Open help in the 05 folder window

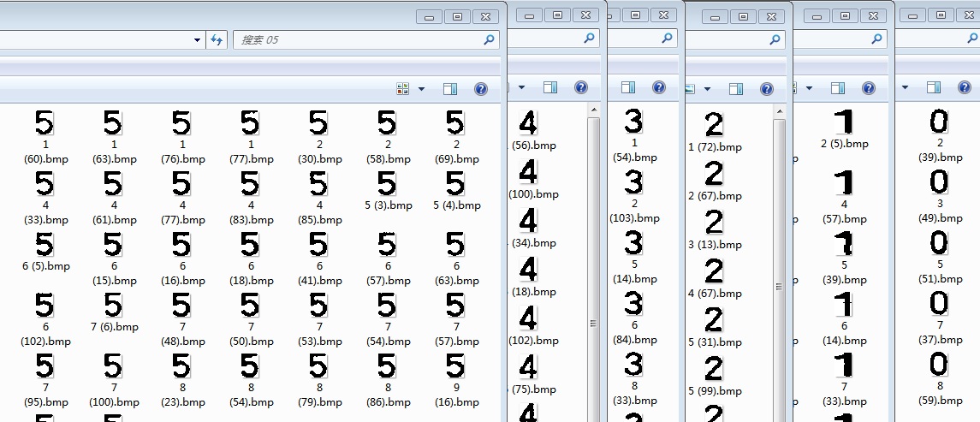(481, 89)
